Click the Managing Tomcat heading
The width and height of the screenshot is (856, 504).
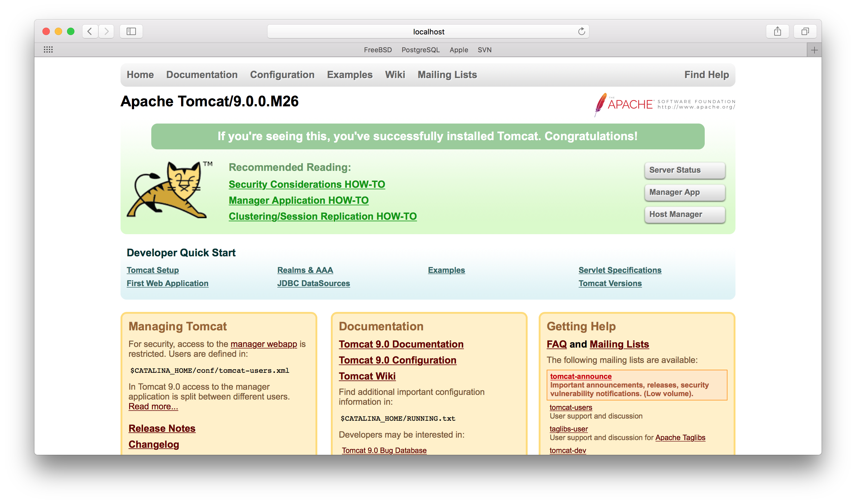[x=177, y=326]
